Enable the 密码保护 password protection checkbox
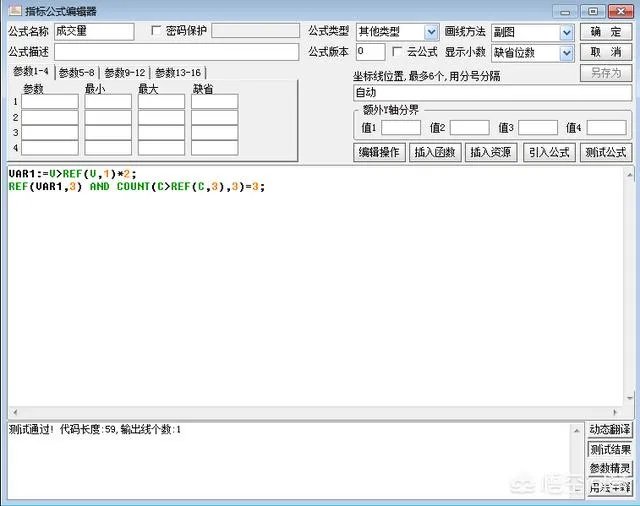 (155, 31)
